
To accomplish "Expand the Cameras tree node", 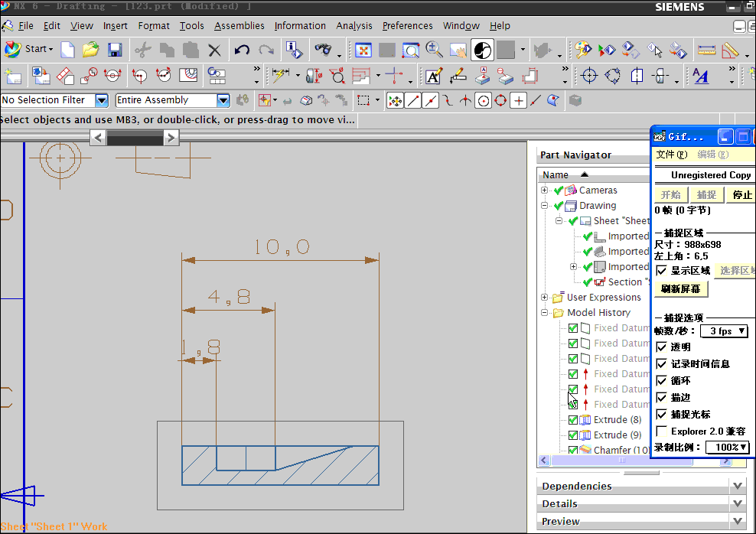I will click(544, 190).
